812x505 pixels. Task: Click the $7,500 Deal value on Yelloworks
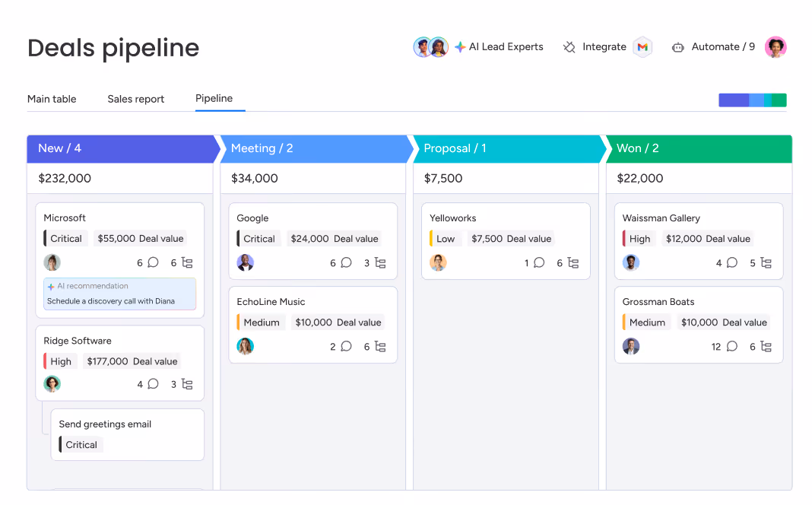pos(511,239)
